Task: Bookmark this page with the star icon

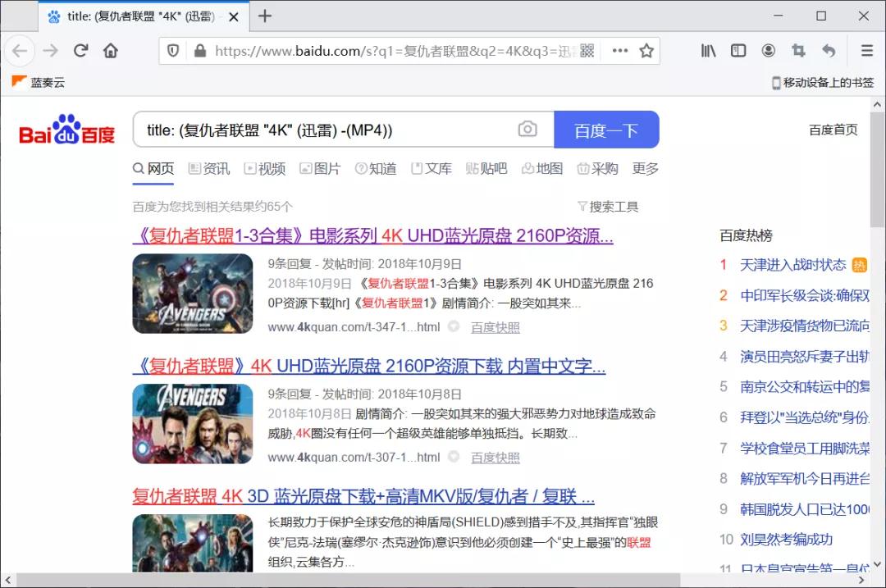Action: (646, 51)
